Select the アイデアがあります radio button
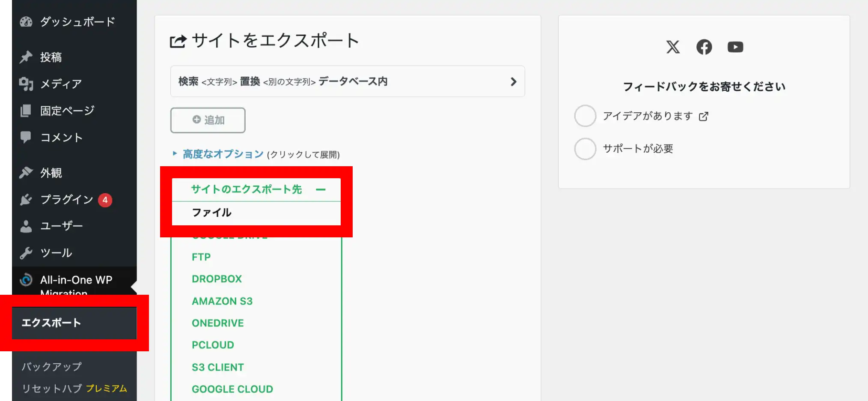This screenshot has width=868, height=401. coord(585,116)
